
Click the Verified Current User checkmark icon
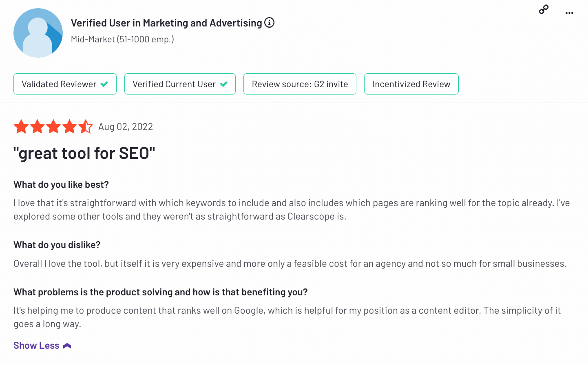223,84
